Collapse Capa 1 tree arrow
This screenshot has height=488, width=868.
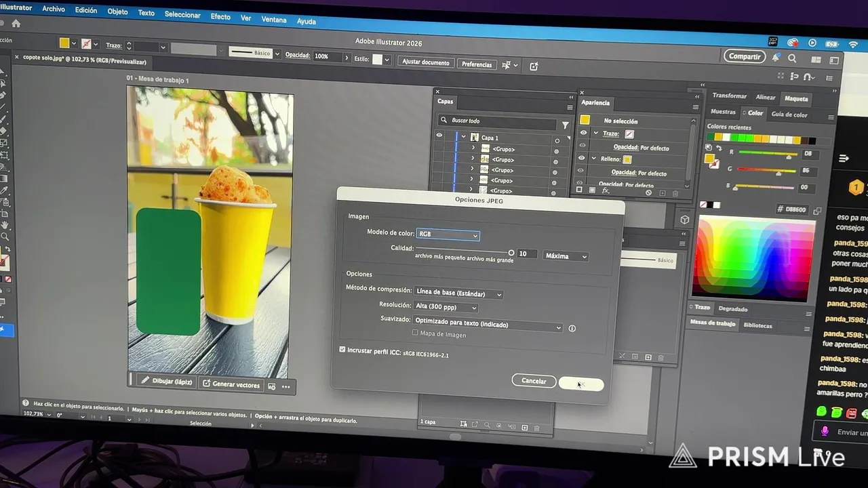tap(463, 136)
